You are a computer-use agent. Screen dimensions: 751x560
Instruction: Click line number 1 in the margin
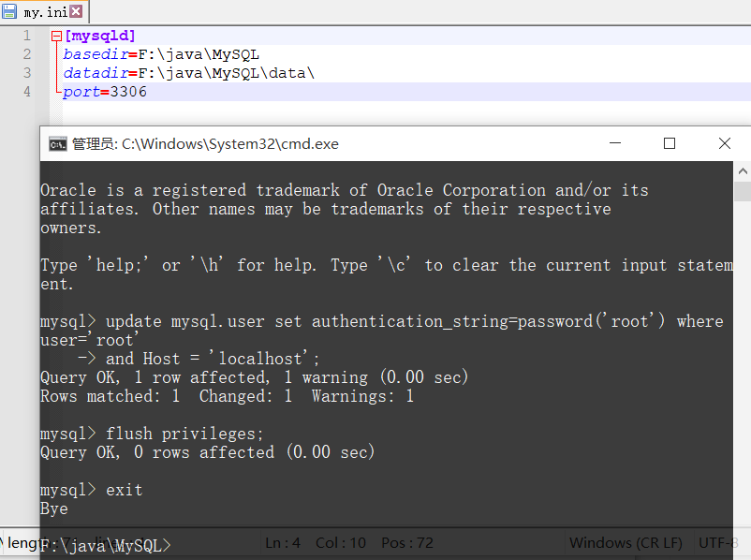(x=28, y=36)
